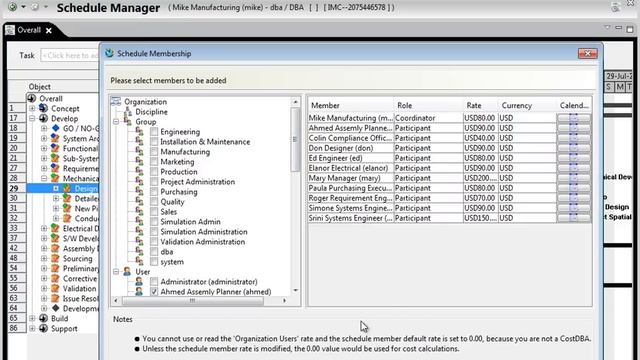This screenshot has height=360, width=640.
Task: Collapse the Group node in Organization tree
Action: click(x=116, y=122)
